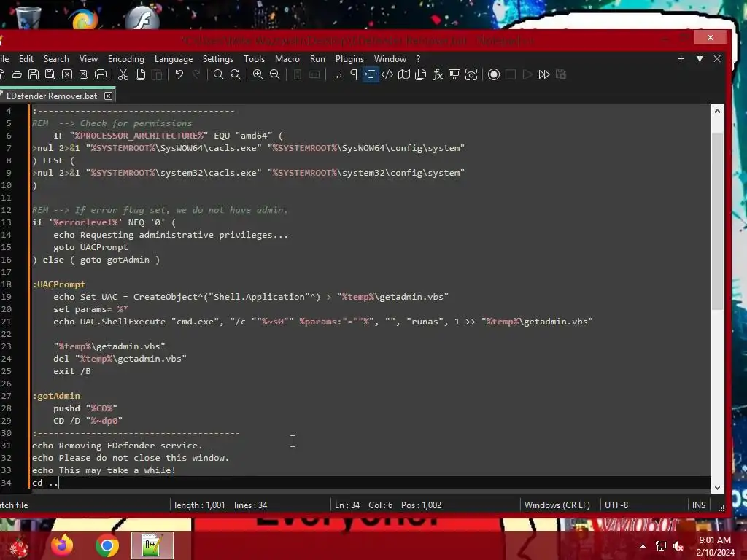
Task: Zoom in with the plus magnifier icon
Action: [x=258, y=75]
